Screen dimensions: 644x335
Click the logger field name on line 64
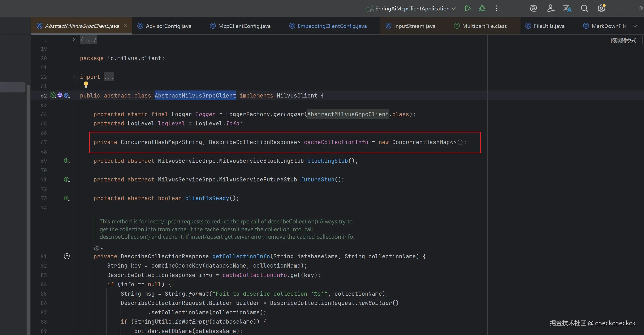[x=205, y=114]
